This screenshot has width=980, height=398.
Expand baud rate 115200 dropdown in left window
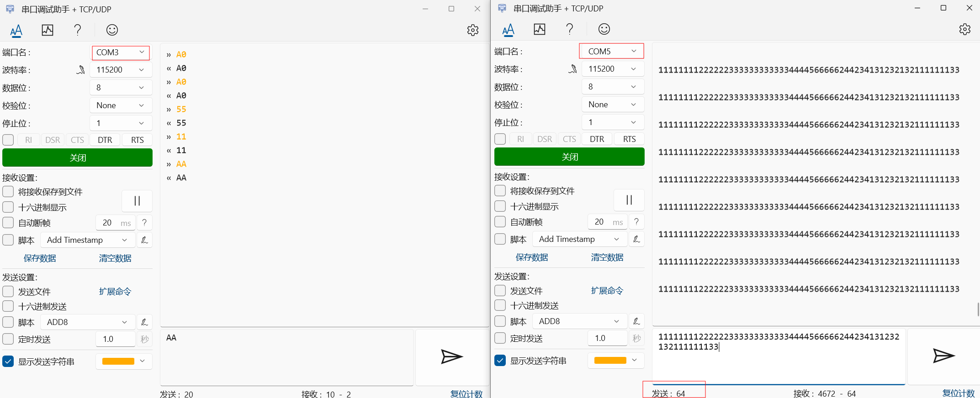(121, 70)
